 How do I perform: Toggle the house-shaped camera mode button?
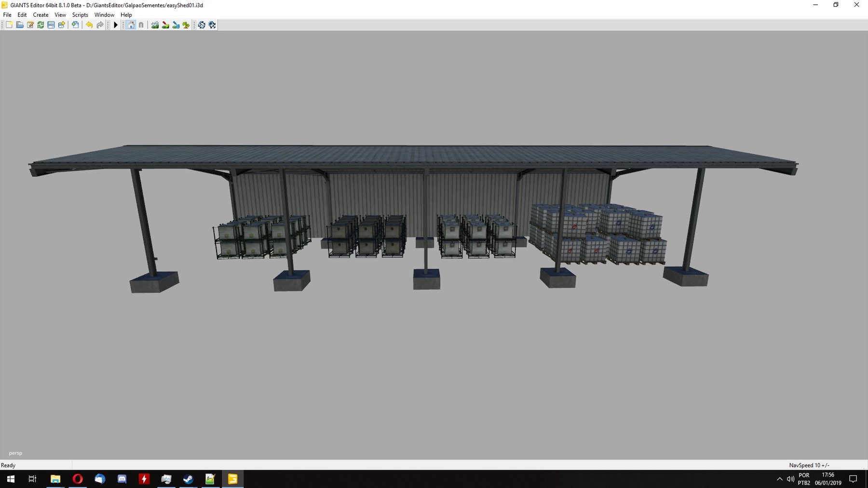pos(131,25)
